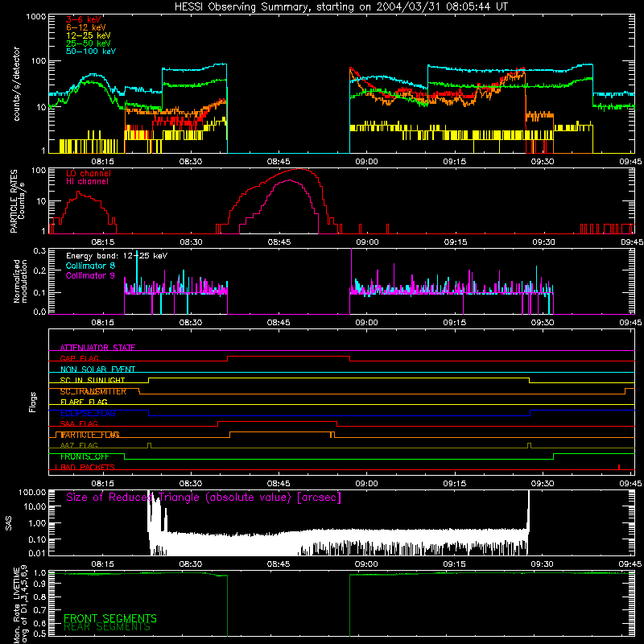Image resolution: width=644 pixels, height=644 pixels.
Task: Click the 'SC_IN_SUNLIGHT' flag label
Action: (x=93, y=380)
